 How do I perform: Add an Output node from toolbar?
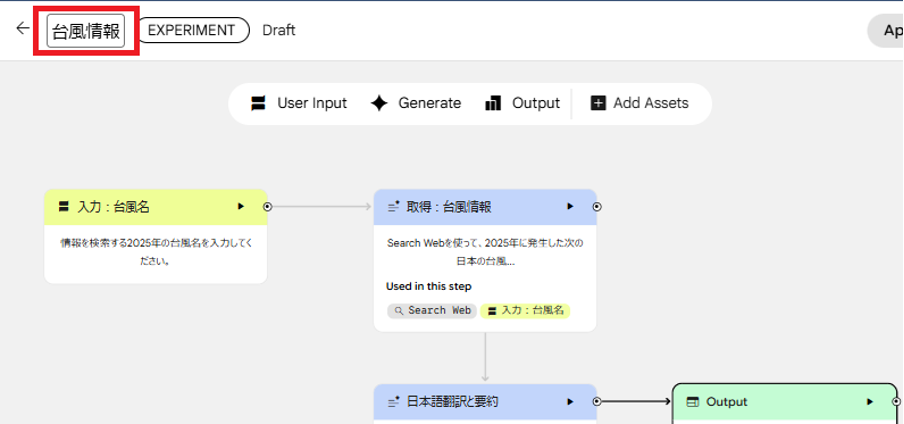[x=522, y=103]
